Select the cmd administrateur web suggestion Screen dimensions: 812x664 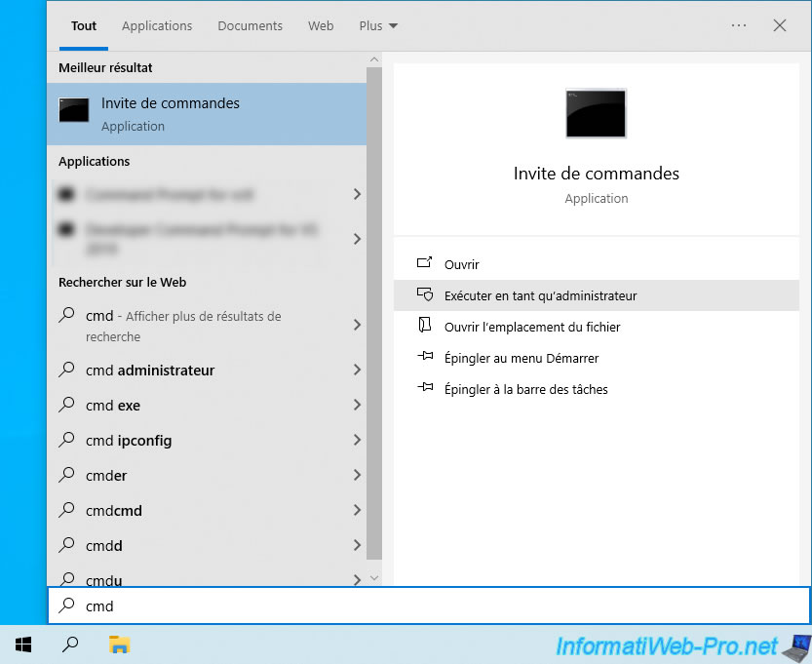click(207, 370)
